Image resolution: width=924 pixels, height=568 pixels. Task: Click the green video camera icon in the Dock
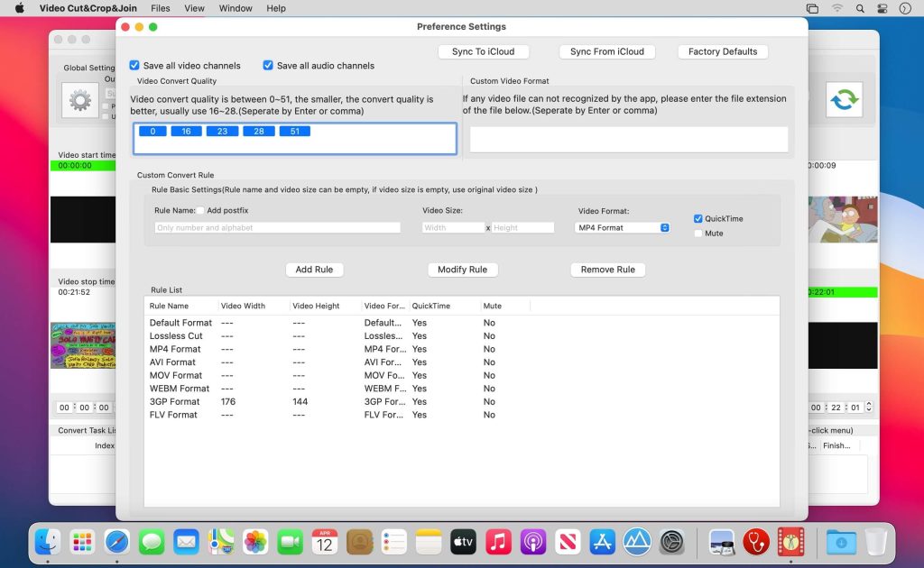290,542
